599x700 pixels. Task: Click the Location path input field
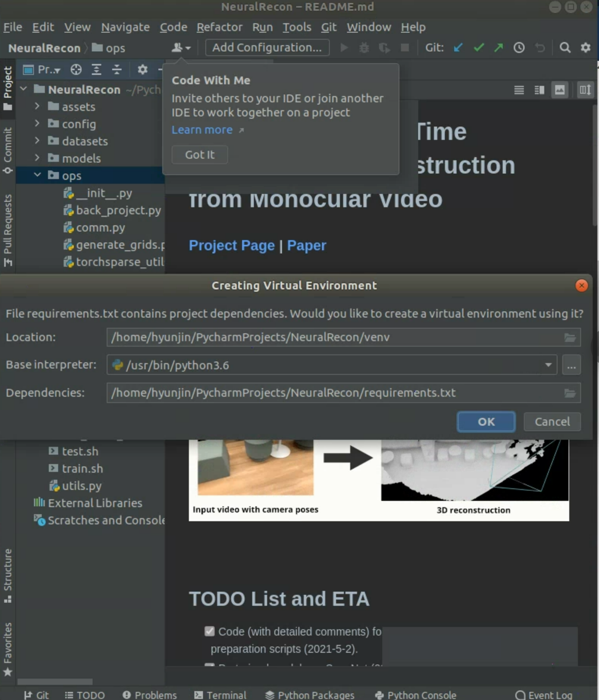(334, 337)
